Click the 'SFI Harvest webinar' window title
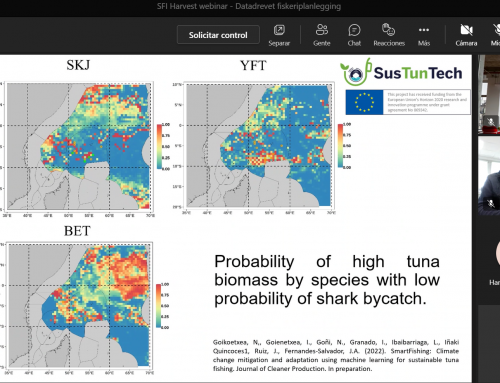Viewport: 500px width, 383px height. tap(249, 6)
